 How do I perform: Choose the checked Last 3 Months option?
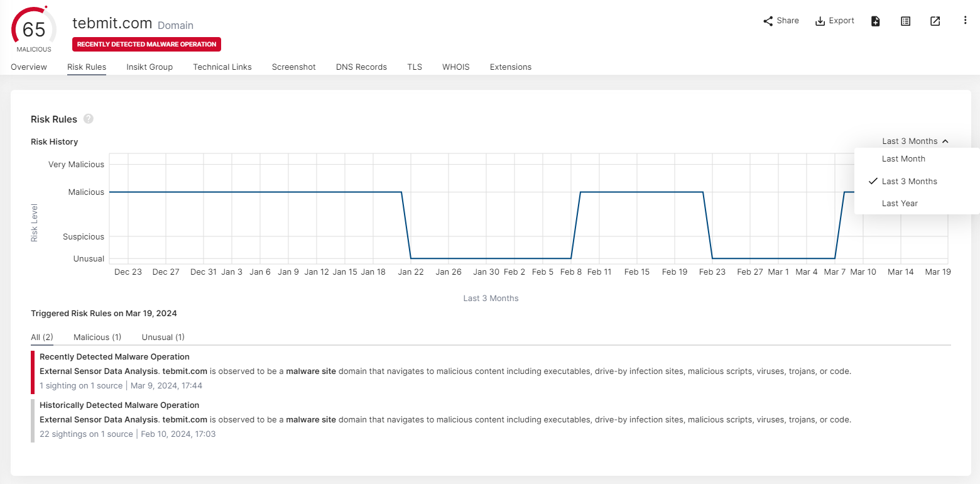click(909, 181)
